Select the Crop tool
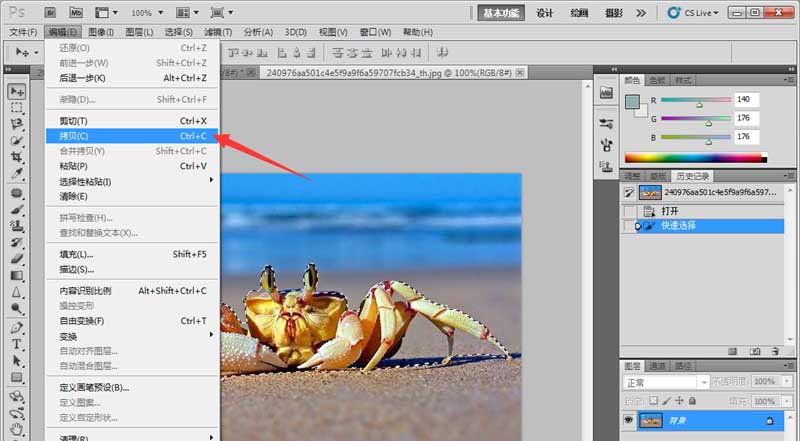 pyautogui.click(x=17, y=157)
